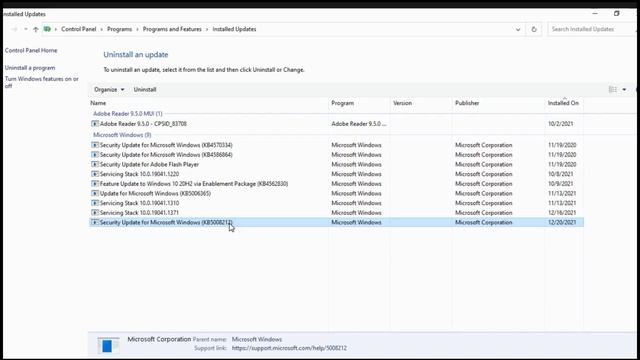640x360 pixels.
Task: Click the Uninstall toolbar button
Action: pos(145,89)
